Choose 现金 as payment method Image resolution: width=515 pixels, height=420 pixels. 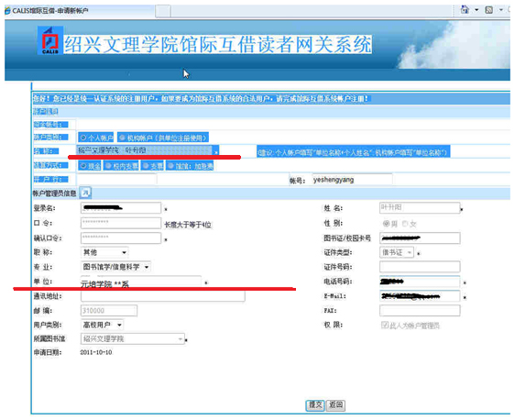pos(83,166)
